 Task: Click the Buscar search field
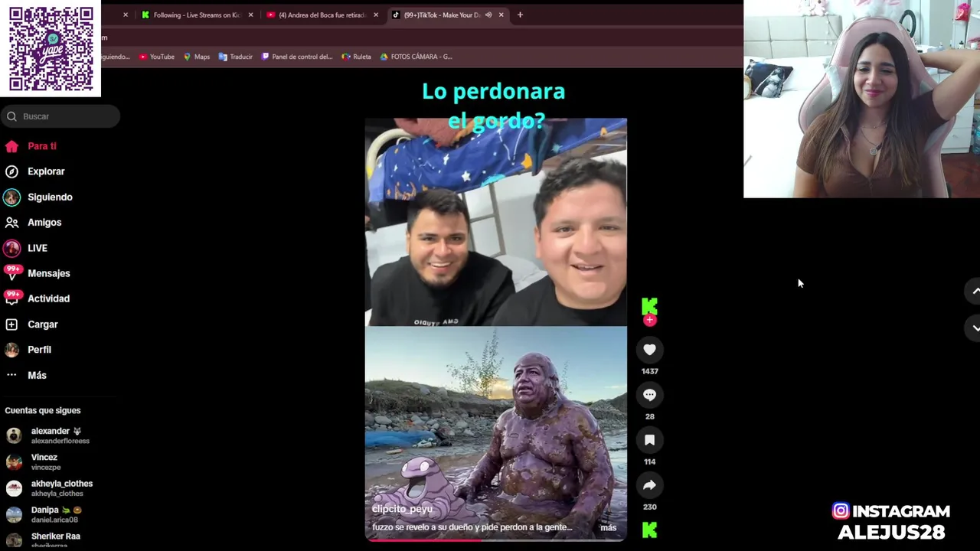click(60, 116)
